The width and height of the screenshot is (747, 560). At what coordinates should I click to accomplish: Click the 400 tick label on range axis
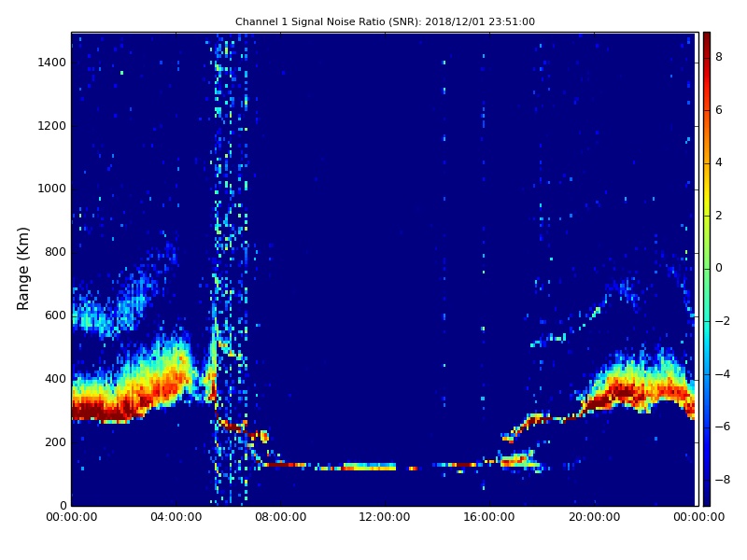pos(55,379)
